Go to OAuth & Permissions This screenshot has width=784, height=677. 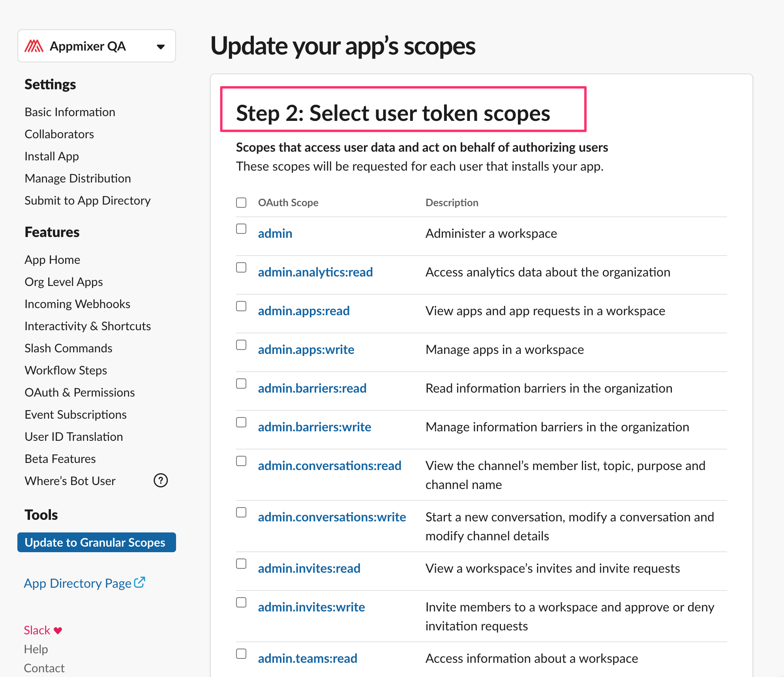pyautogui.click(x=80, y=393)
